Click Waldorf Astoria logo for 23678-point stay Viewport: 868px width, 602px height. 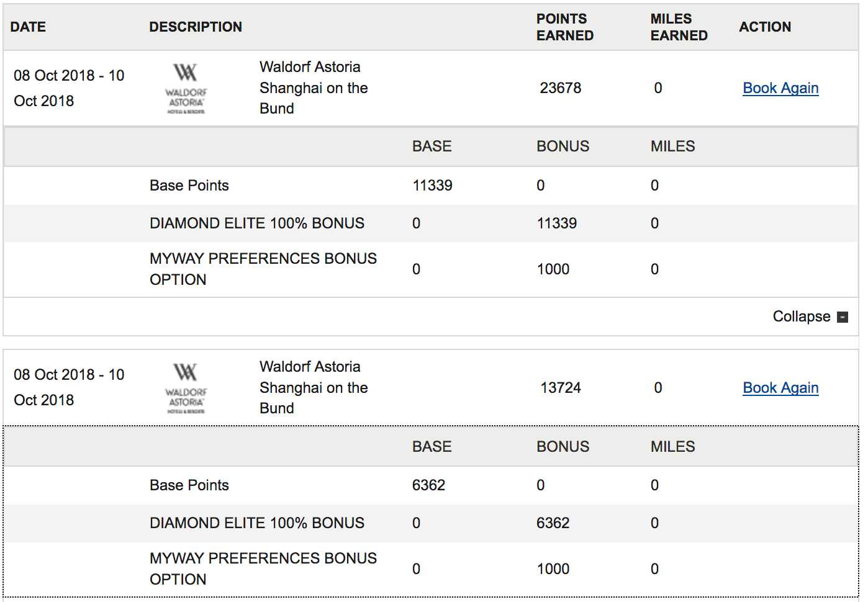(186, 88)
